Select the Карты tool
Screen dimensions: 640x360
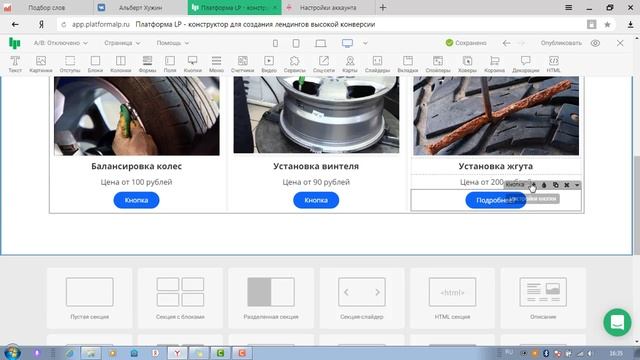pos(350,64)
